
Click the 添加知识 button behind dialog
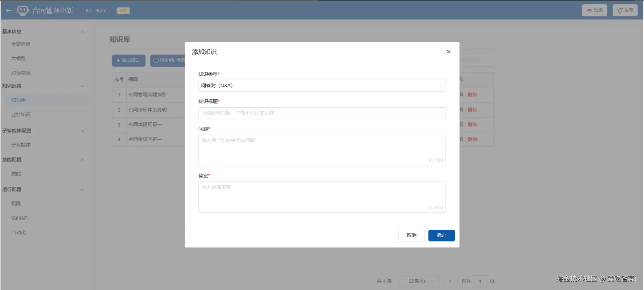[129, 60]
